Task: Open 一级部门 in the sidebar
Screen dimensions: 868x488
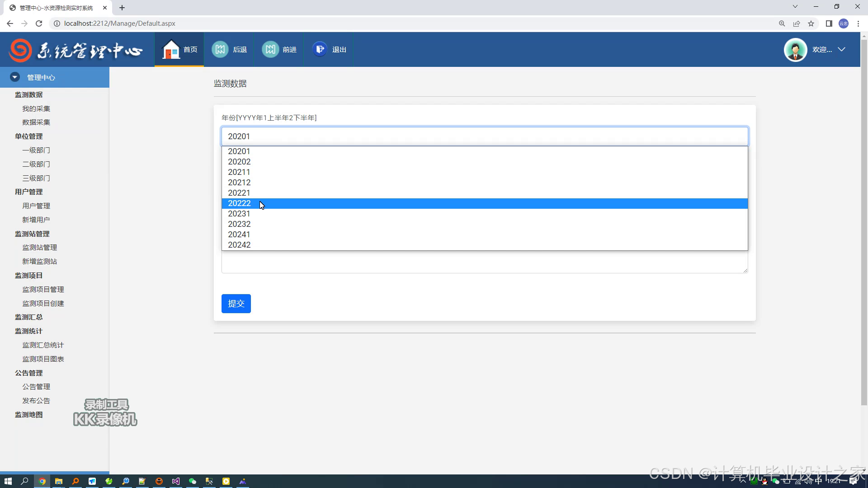Action: tap(36, 150)
